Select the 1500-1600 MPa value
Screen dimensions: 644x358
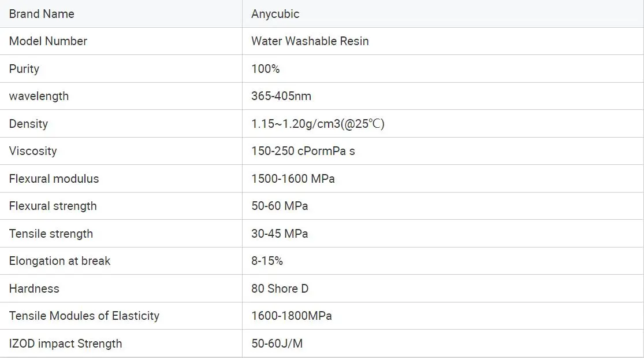click(x=293, y=179)
